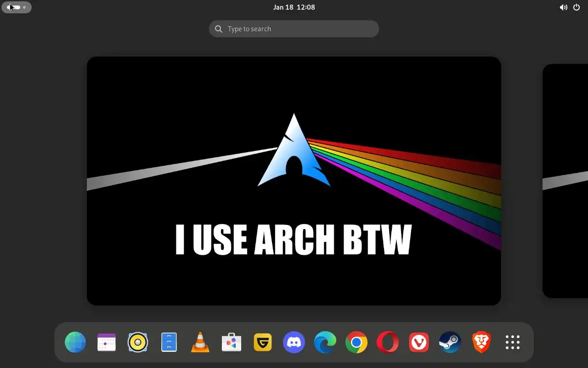Launch Opera browser from the dock
This screenshot has height=368, width=588.
388,342
